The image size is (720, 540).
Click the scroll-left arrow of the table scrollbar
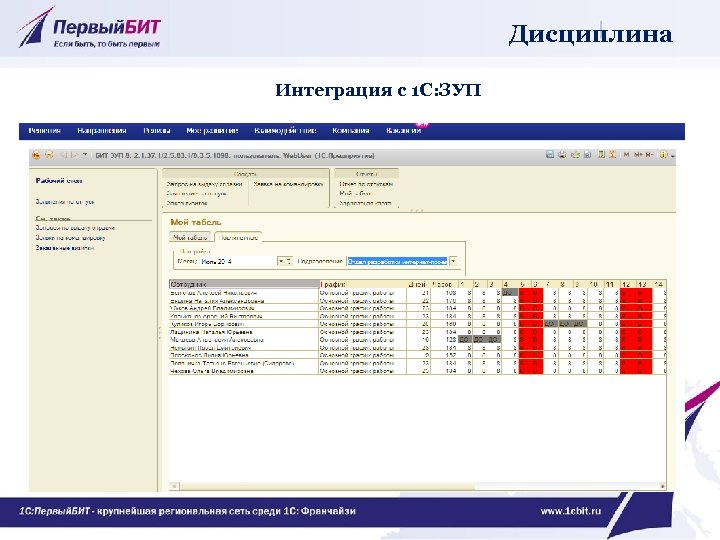[174, 485]
